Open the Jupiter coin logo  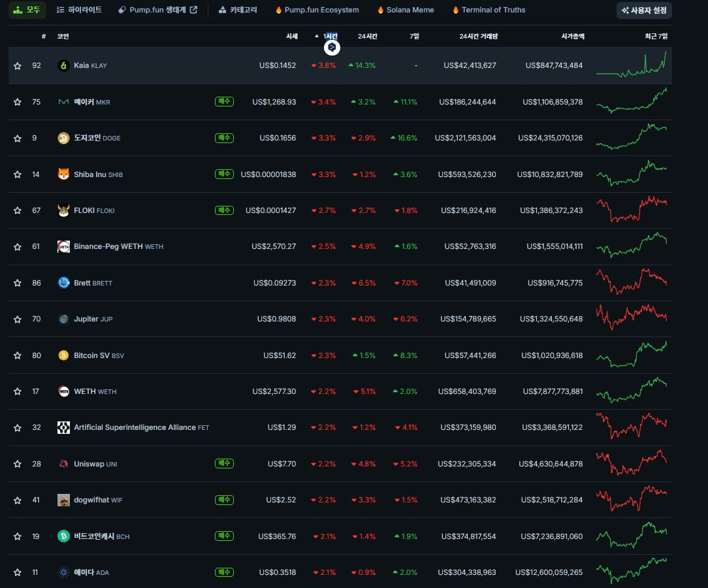pyautogui.click(x=63, y=319)
